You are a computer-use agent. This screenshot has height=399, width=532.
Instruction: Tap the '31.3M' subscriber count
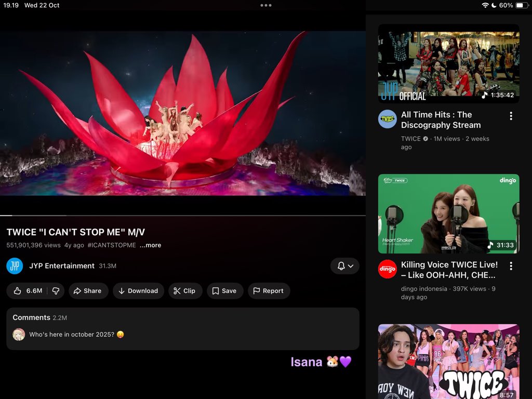coord(108,266)
